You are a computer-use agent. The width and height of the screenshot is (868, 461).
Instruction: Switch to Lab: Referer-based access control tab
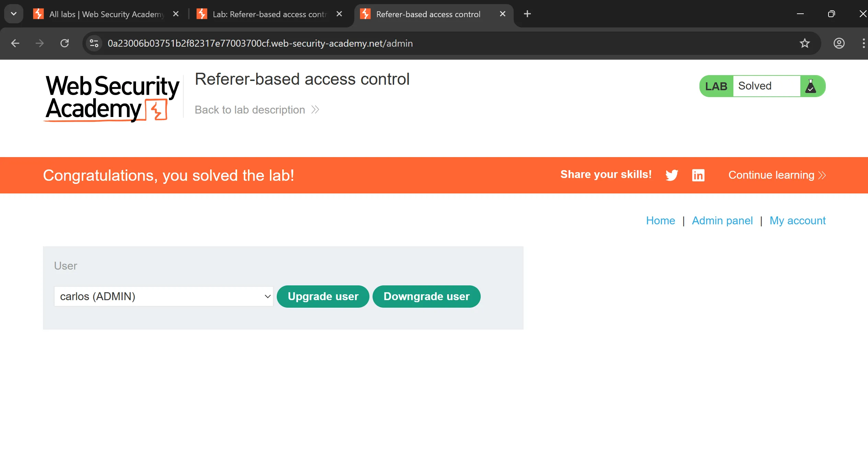(270, 14)
